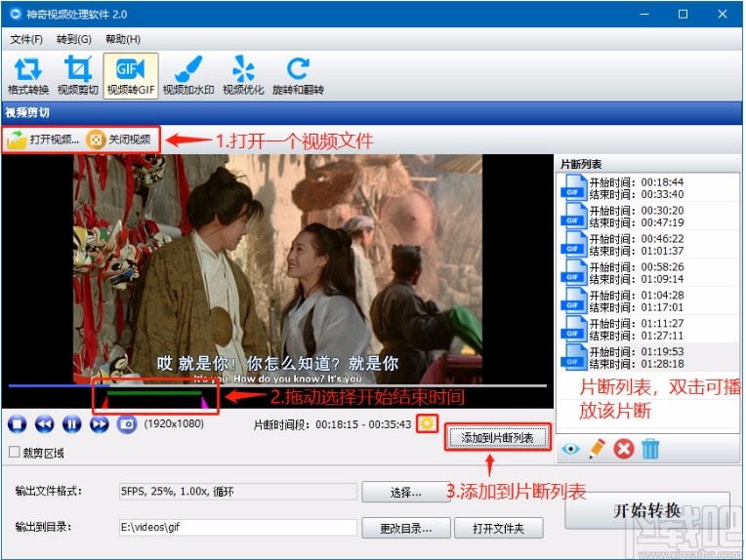Click 关闭视频 to close the video

point(118,140)
